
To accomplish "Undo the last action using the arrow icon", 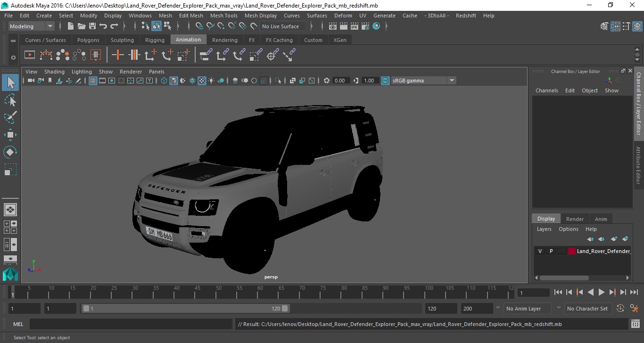I will [x=103, y=26].
